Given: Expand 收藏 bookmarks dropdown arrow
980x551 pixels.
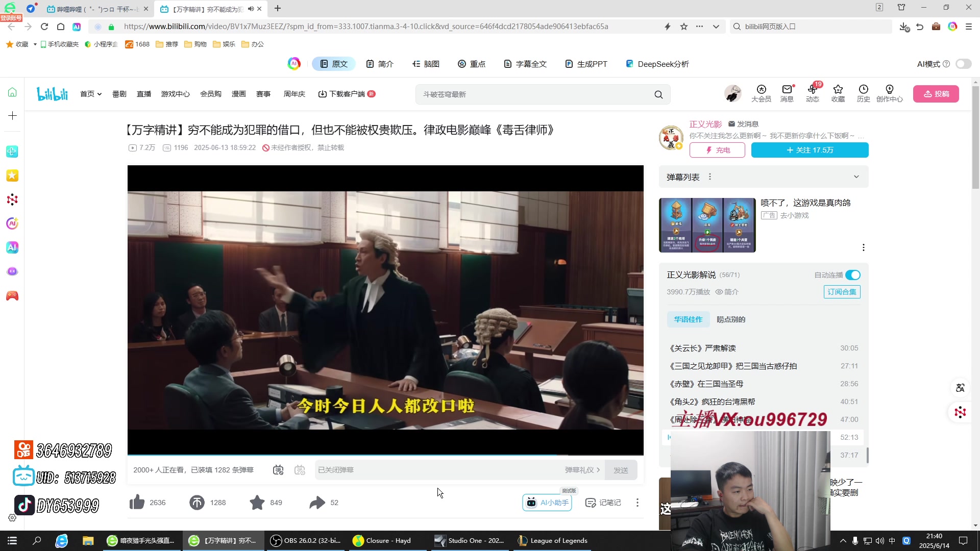Looking at the screenshot, I should (x=35, y=44).
